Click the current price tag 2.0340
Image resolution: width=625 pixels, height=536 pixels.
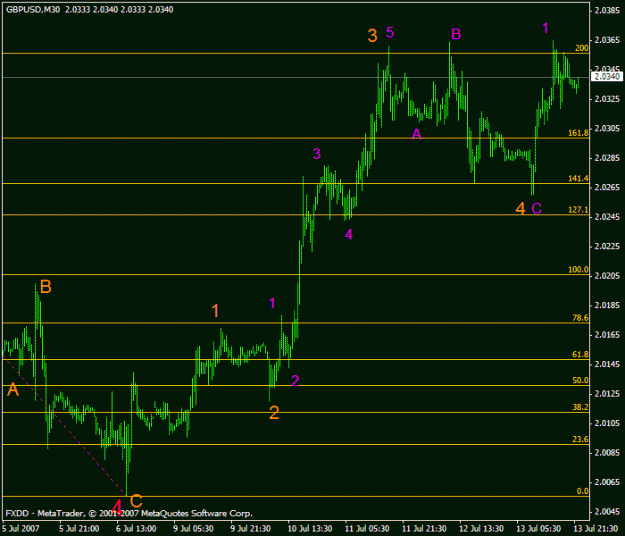[x=607, y=77]
